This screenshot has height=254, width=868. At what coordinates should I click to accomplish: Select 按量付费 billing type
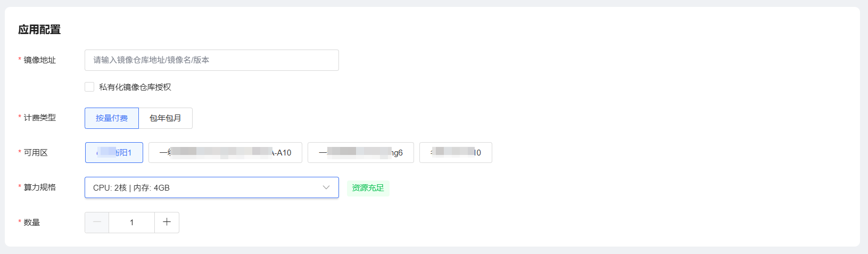point(112,118)
